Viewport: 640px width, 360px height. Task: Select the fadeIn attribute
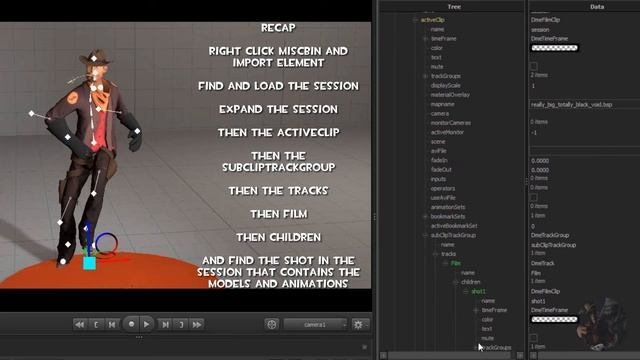click(x=439, y=160)
